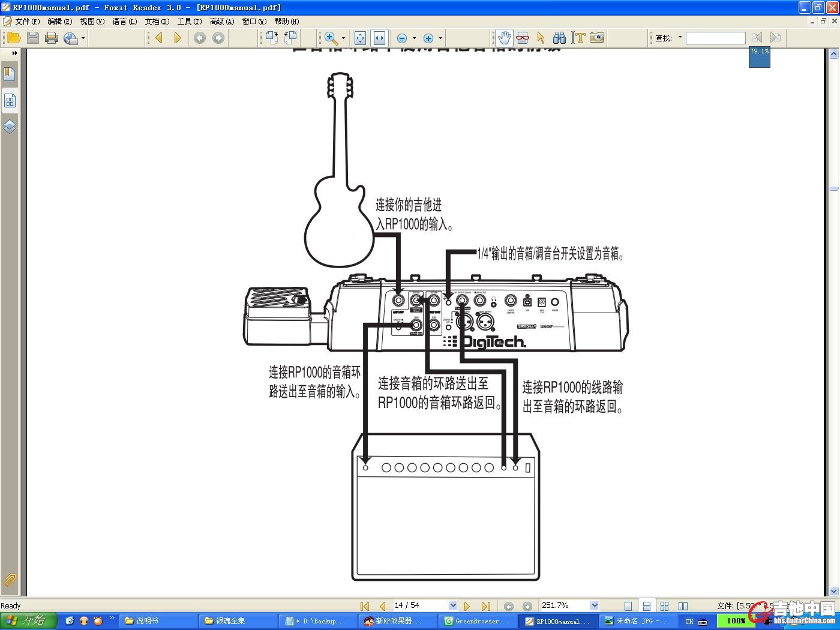Select the Hand tool
Screen dimensions: 840x630
click(504, 38)
